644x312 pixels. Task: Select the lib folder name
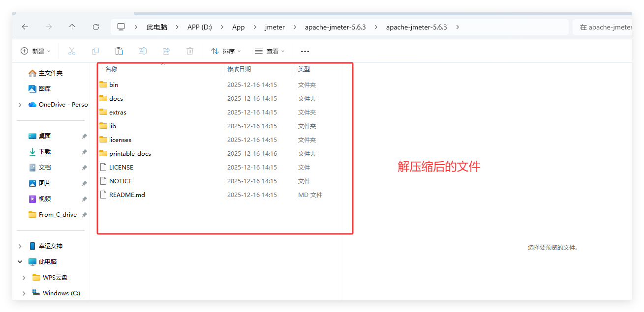pyautogui.click(x=113, y=126)
